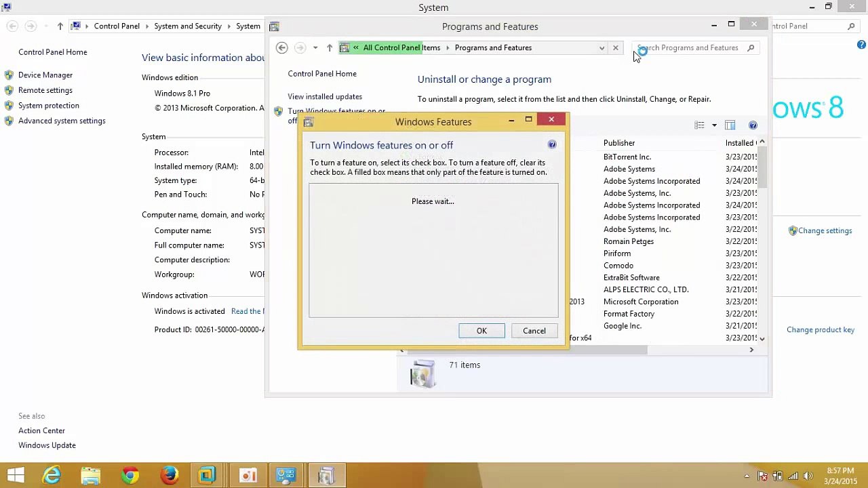Switch to Windows Features taskbar button
Viewport: 868px width, 488px height.
click(326, 475)
